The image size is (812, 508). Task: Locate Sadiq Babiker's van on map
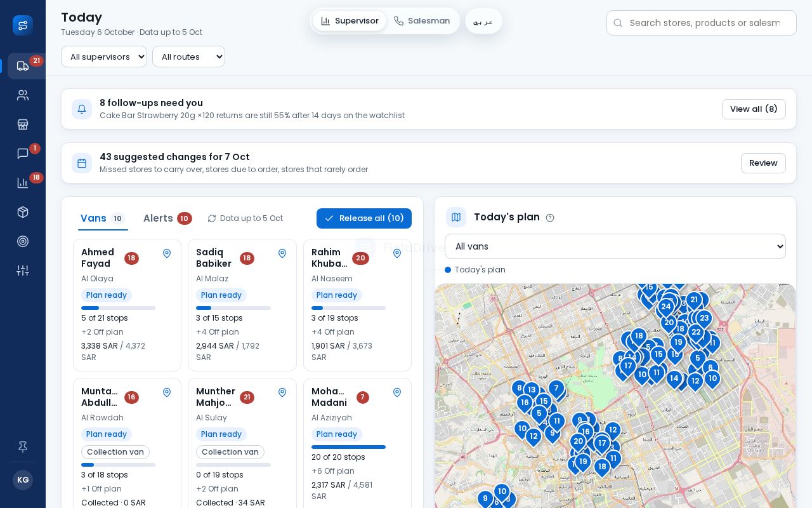click(282, 253)
